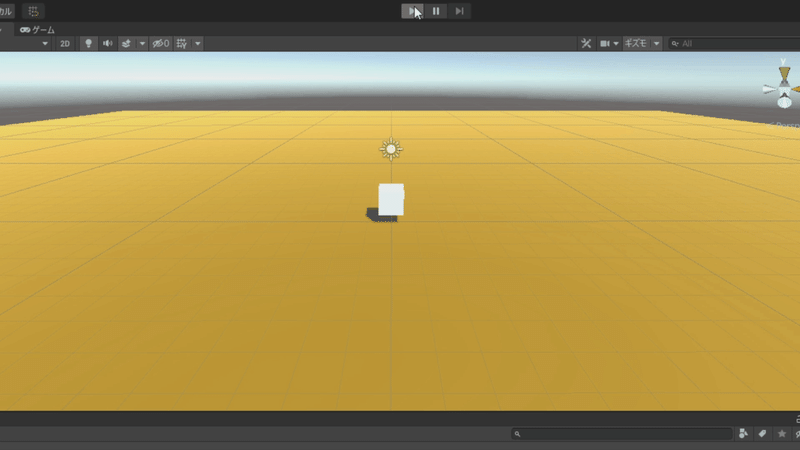This screenshot has height=450, width=800.
Task: Open effects dropdown arrow
Action: 142,44
